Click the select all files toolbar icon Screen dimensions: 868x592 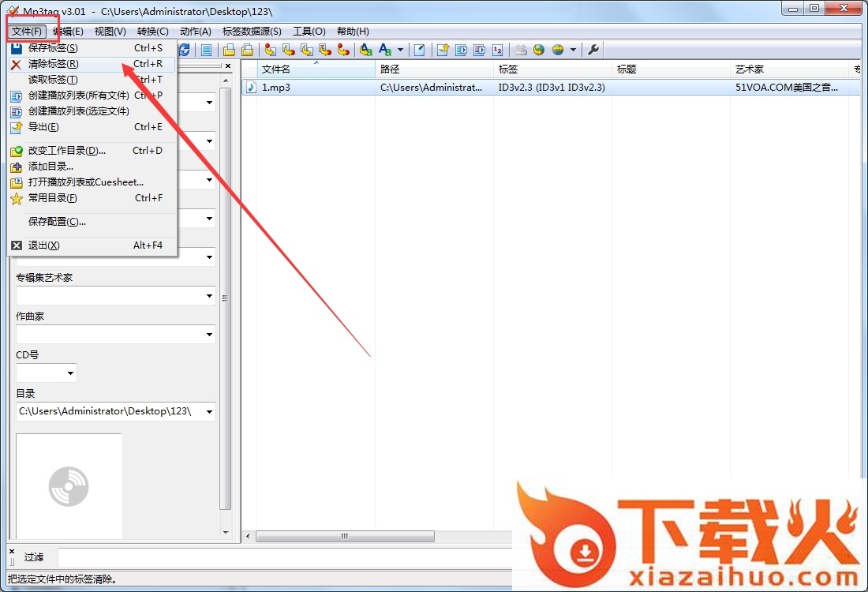click(206, 50)
